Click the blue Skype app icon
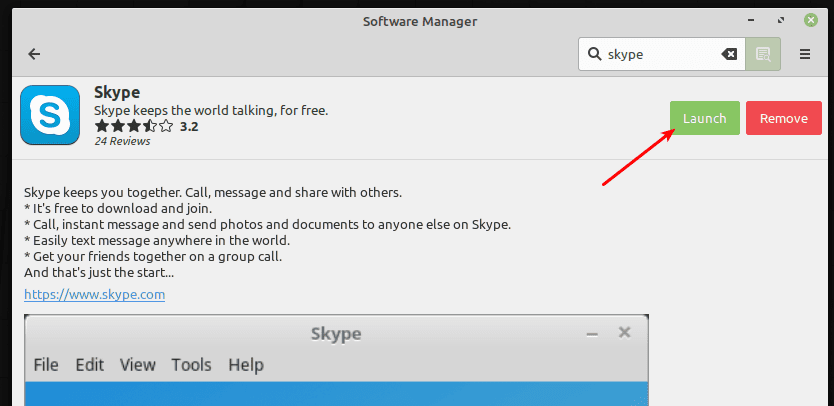The image size is (834, 406). [x=50, y=116]
